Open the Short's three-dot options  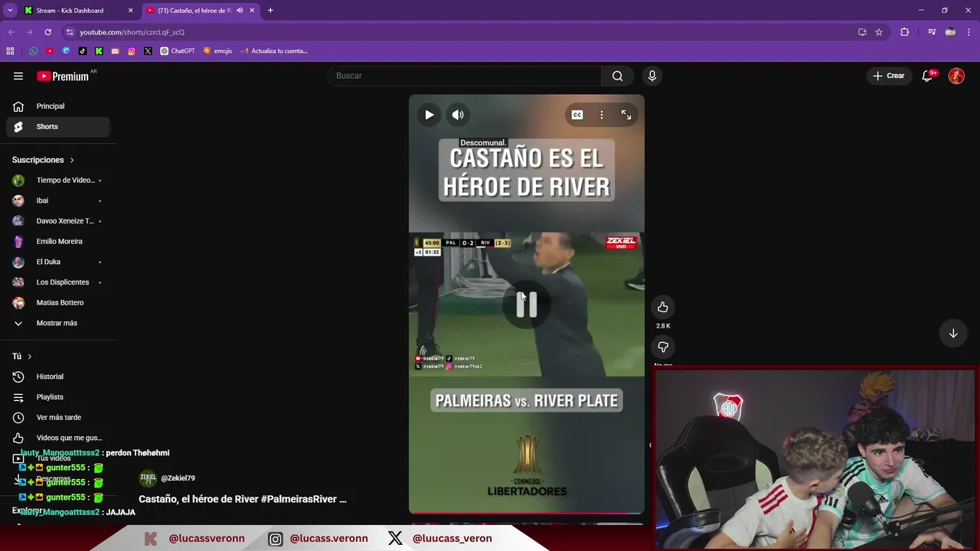tap(602, 115)
